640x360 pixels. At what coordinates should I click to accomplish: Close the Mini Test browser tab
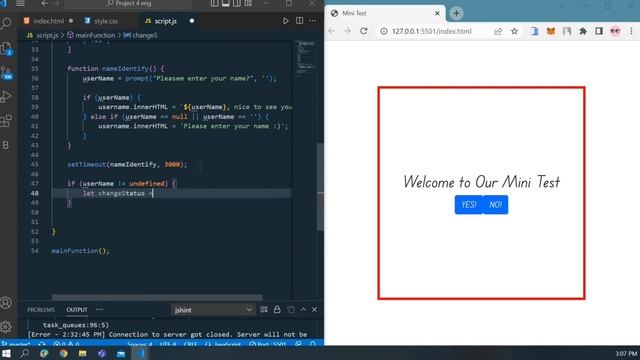pos(437,13)
